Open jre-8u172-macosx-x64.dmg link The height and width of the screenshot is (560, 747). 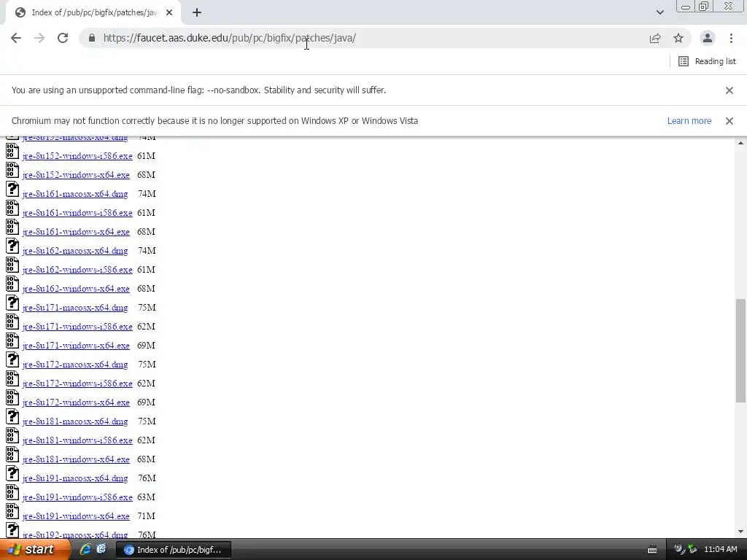click(x=75, y=365)
